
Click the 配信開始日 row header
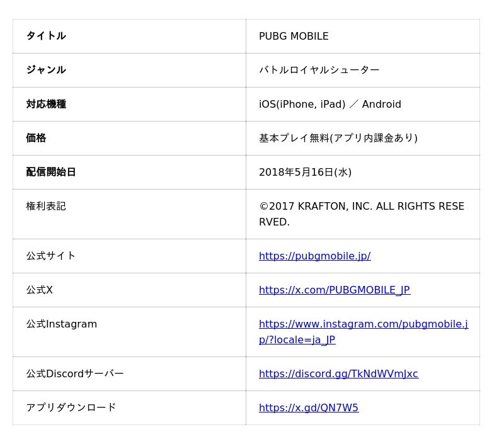point(51,172)
